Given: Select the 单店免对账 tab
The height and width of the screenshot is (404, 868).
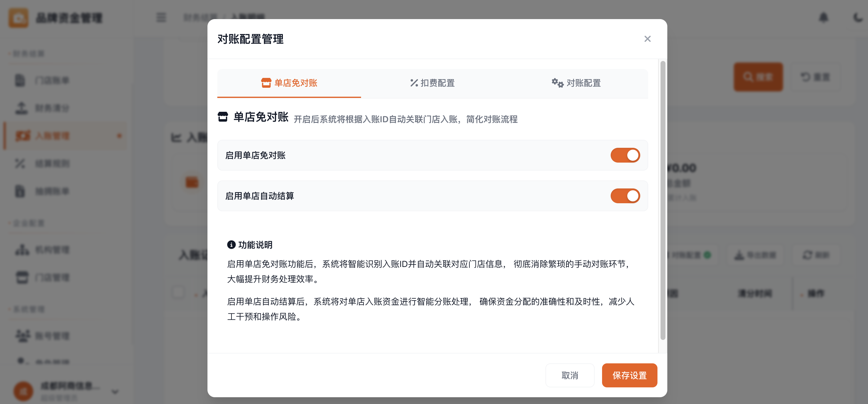Looking at the screenshot, I should pos(289,83).
